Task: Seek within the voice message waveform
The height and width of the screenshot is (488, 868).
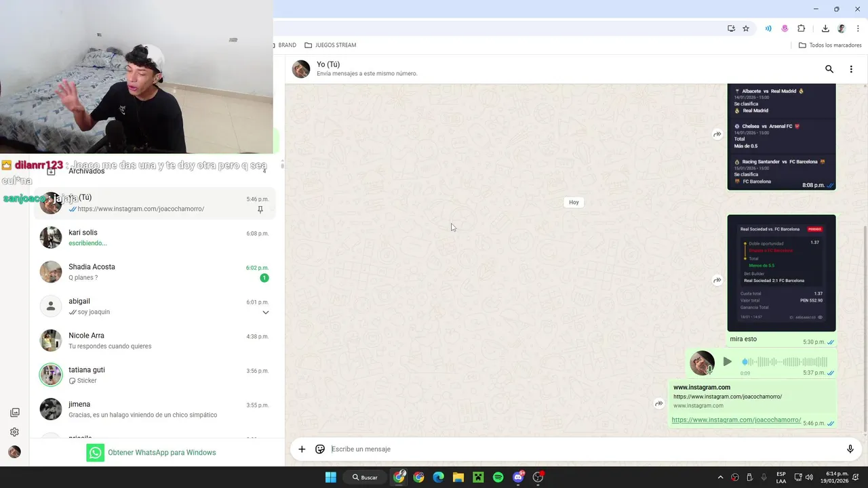Action: pyautogui.click(x=785, y=362)
